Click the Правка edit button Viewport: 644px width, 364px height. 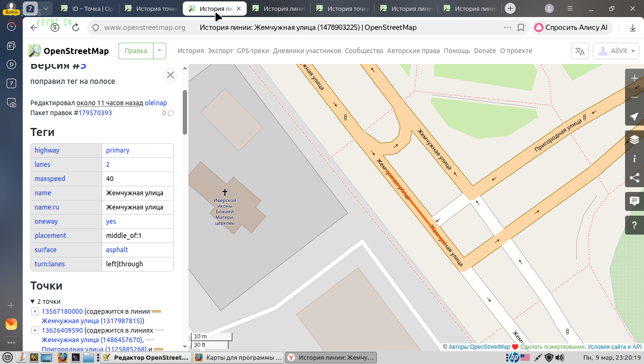coord(136,51)
